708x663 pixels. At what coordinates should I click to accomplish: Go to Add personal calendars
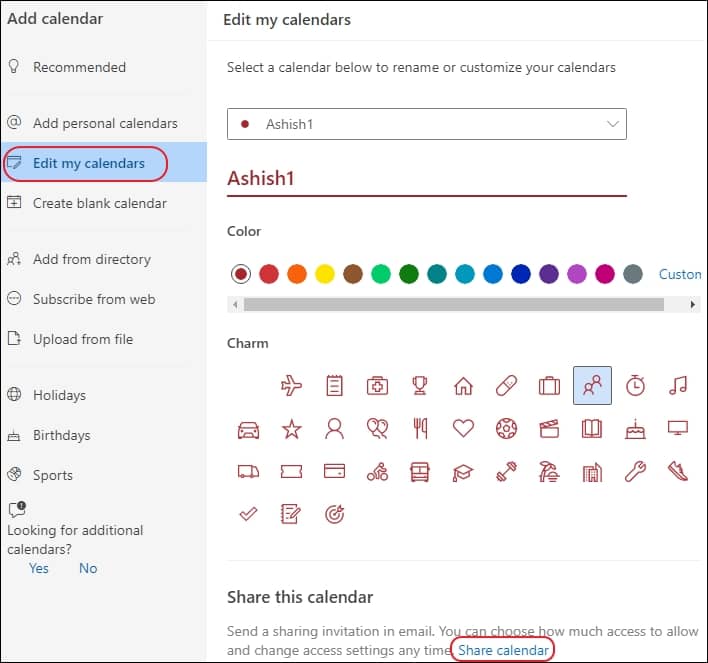point(105,123)
